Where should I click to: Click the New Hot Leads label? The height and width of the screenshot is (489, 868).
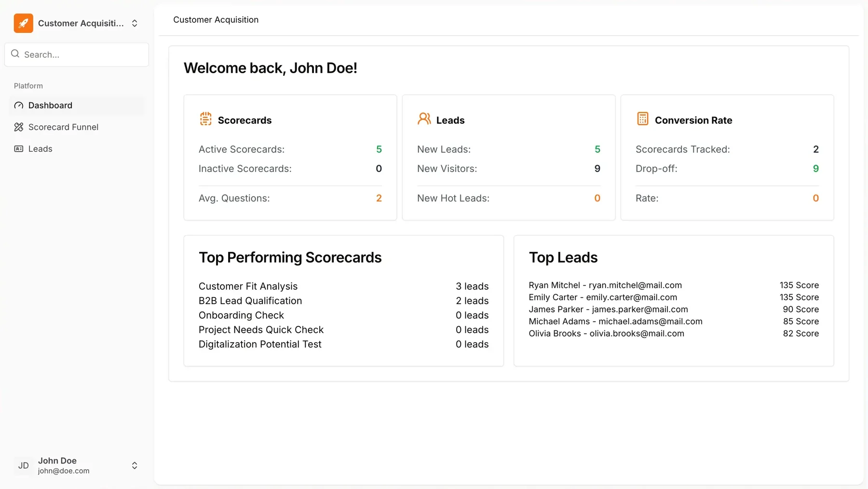pos(453,198)
